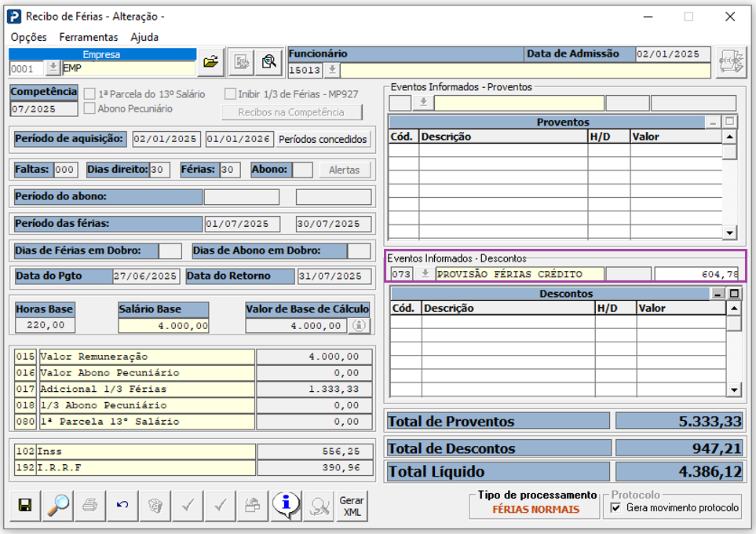Click the Gerar XML button
This screenshot has height=534, width=756.
coord(352,506)
